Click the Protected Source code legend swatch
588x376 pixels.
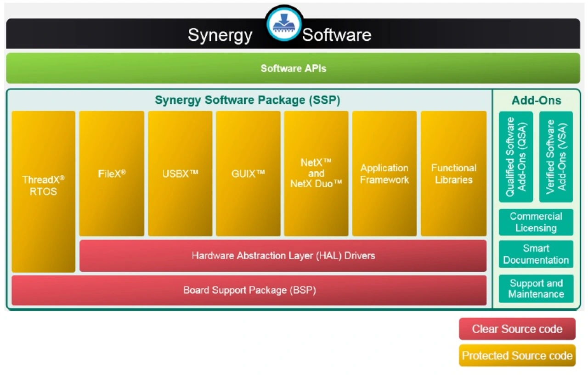pyautogui.click(x=517, y=356)
